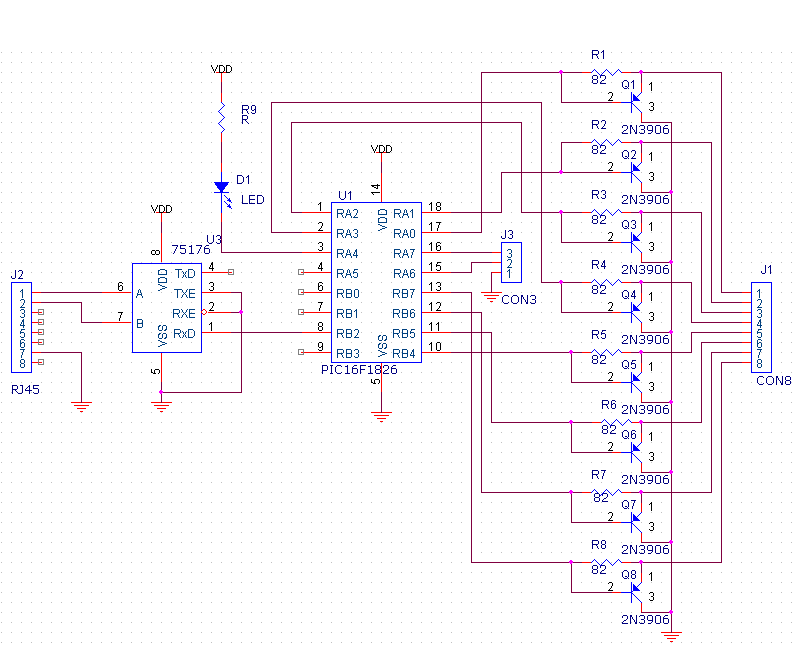Click the ground symbol below Q8 emitter bus
This screenshot has width=800, height=650.
(x=671, y=637)
